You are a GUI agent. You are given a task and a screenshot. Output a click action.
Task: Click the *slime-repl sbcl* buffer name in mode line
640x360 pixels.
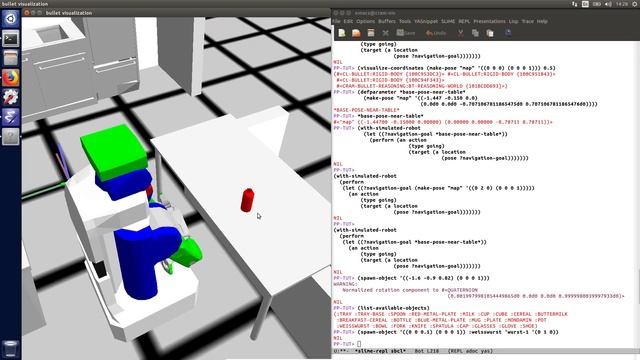coord(380,351)
